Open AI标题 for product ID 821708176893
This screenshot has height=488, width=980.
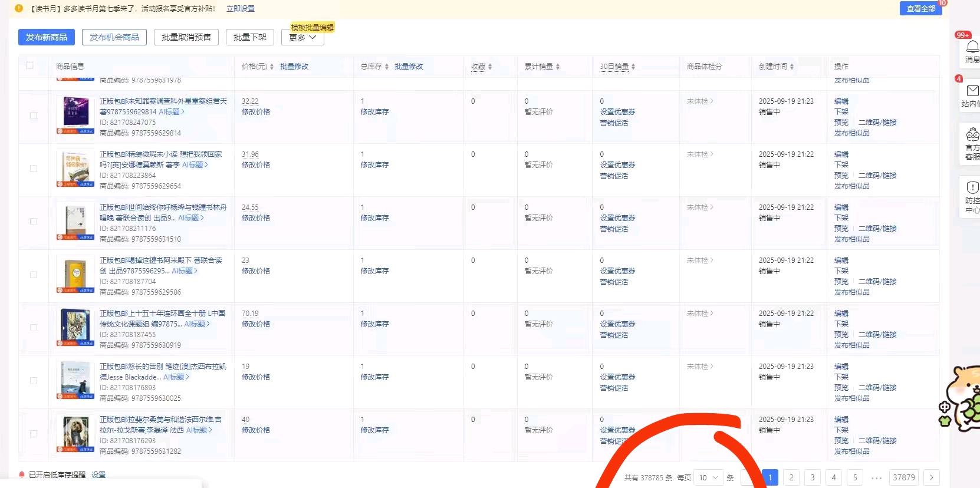176,377
